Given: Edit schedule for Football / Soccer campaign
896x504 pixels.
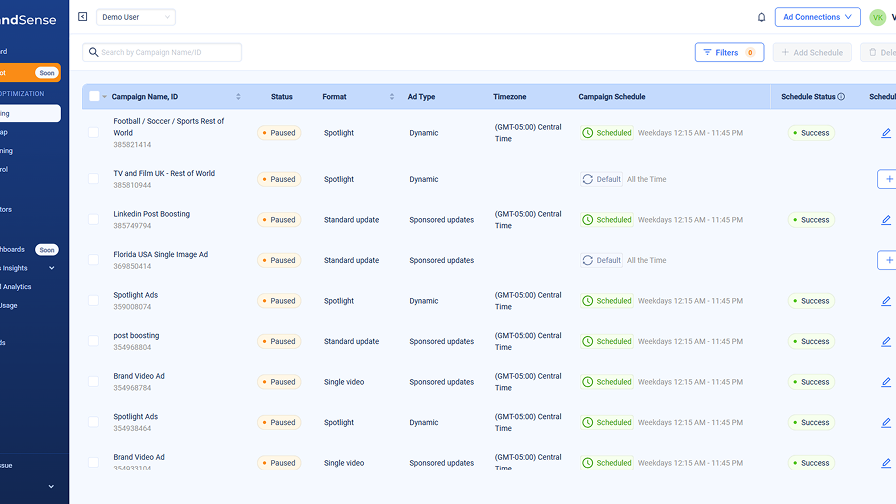Looking at the screenshot, I should pyautogui.click(x=886, y=133).
